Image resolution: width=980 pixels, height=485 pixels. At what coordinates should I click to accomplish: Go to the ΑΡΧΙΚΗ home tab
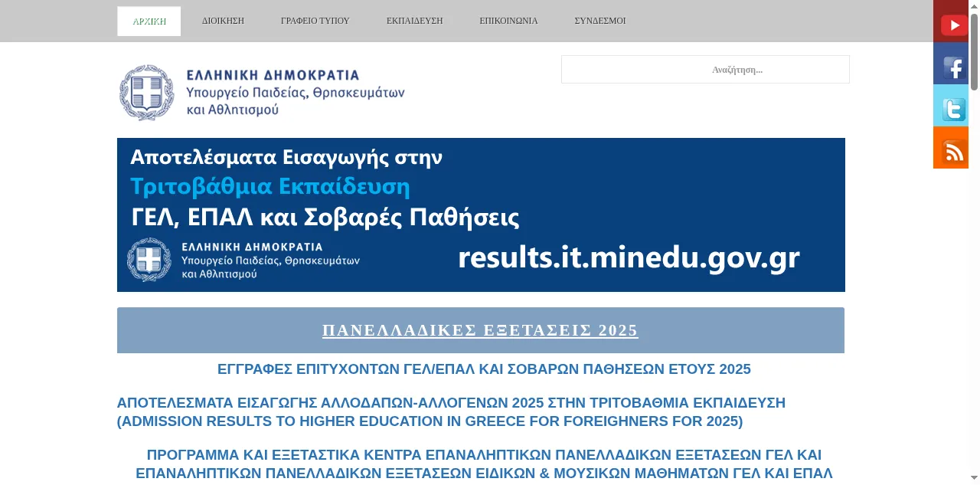(149, 21)
